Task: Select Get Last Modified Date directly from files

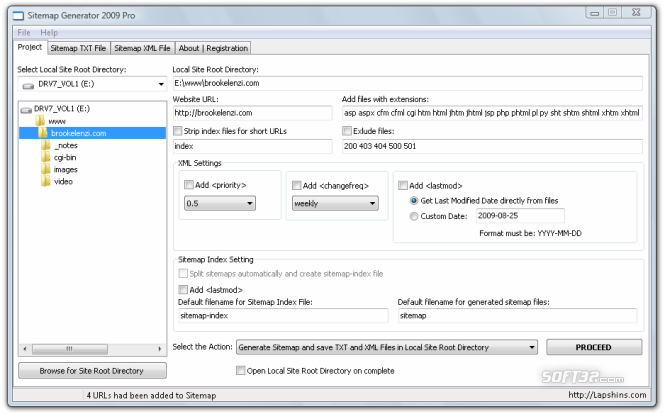Action: pos(414,201)
